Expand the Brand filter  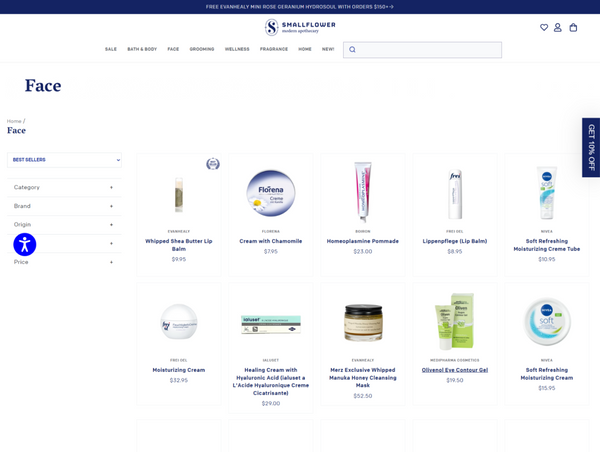tap(64, 206)
